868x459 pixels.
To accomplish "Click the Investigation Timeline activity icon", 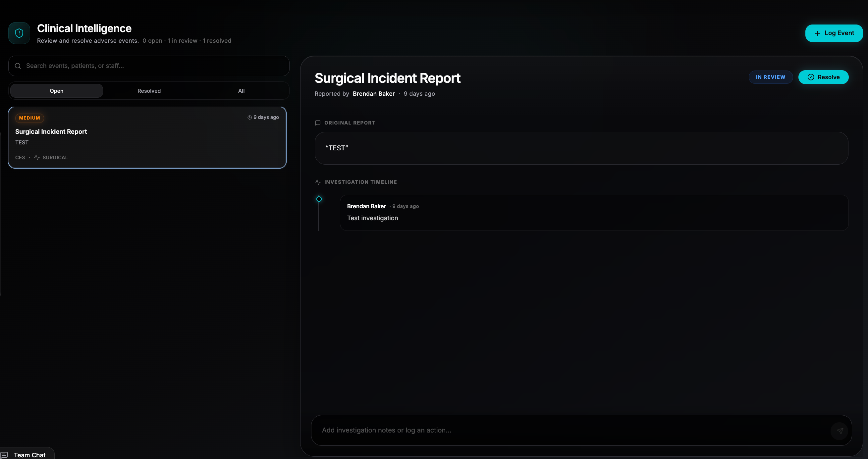I will coord(317,182).
